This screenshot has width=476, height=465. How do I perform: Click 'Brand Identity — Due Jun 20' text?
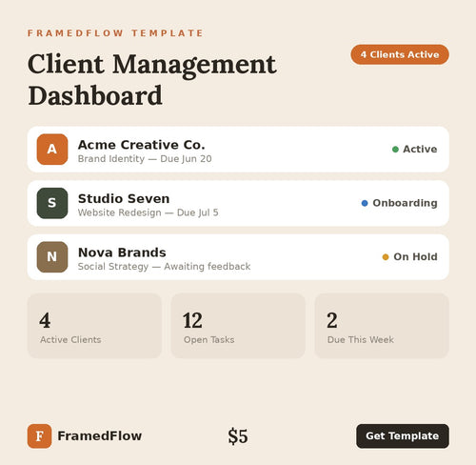(145, 159)
